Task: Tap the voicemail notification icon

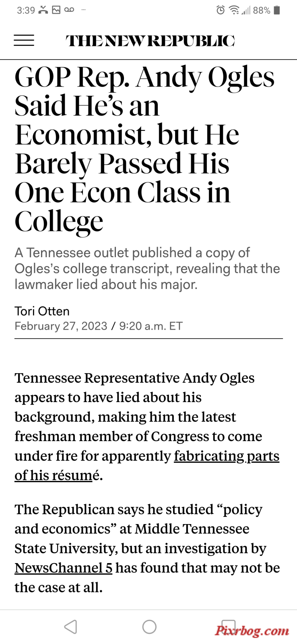Action: 69,10
